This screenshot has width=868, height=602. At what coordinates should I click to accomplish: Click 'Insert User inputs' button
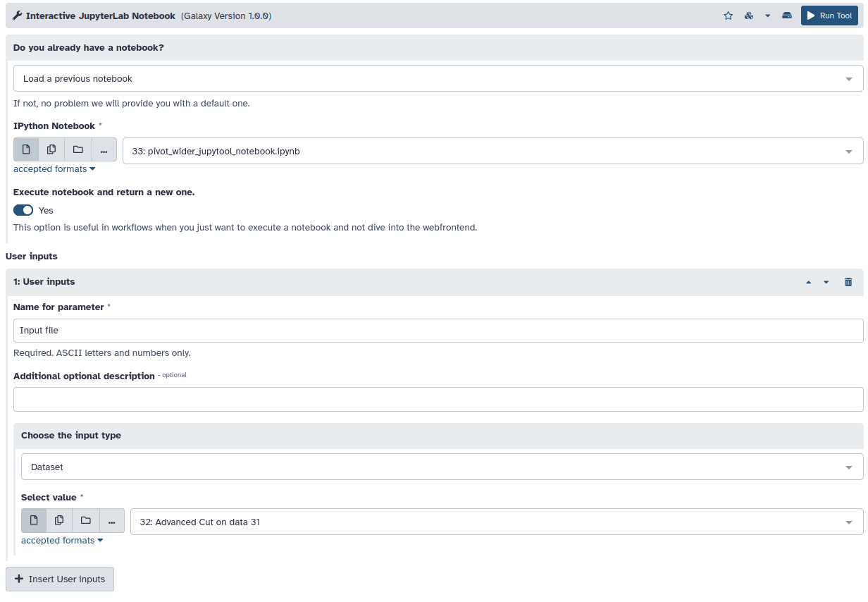pyautogui.click(x=60, y=579)
